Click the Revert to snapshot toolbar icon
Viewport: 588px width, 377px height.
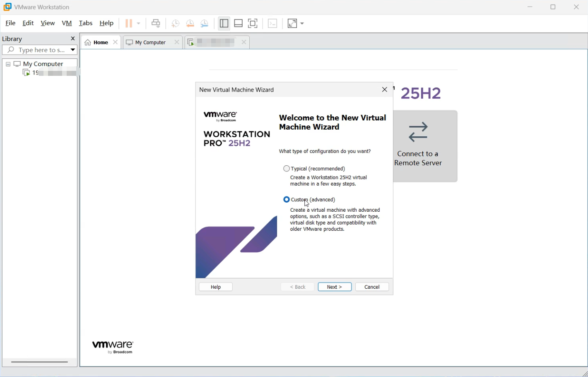[x=190, y=24]
